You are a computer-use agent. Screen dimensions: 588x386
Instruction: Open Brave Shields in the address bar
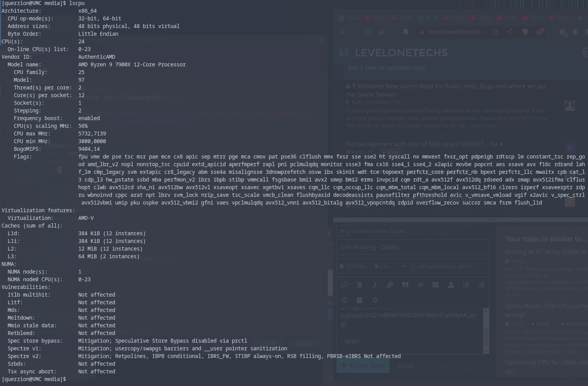(525, 32)
